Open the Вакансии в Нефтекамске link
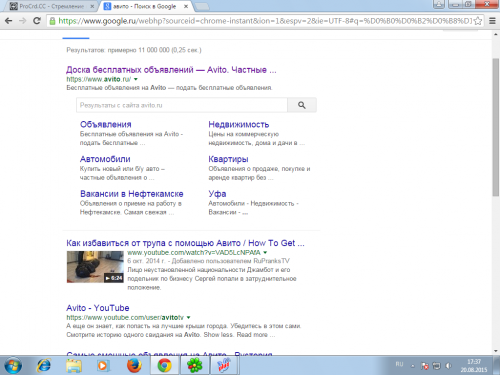500x375 pixels. click(x=132, y=194)
